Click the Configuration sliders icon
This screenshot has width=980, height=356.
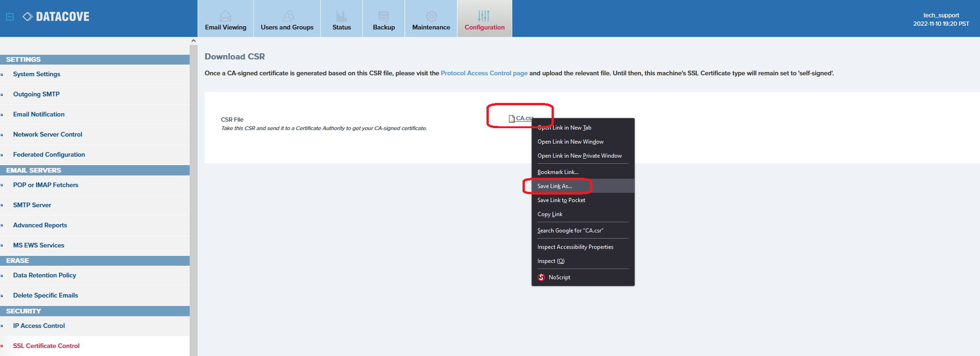484,16
